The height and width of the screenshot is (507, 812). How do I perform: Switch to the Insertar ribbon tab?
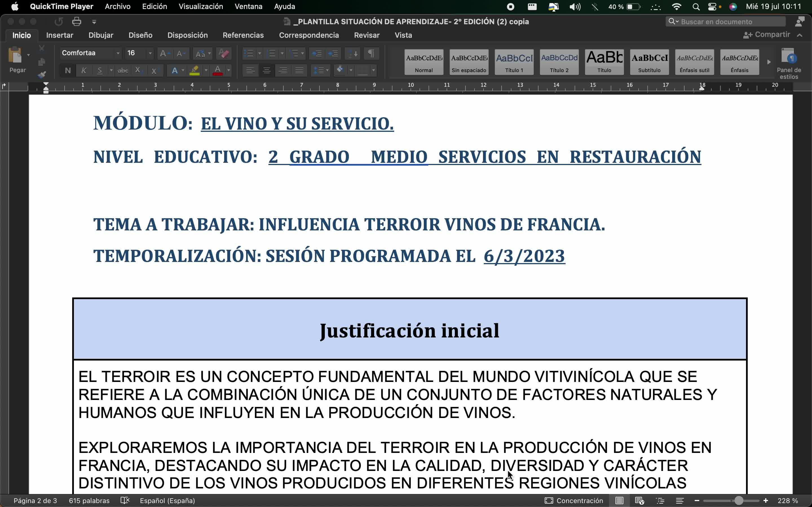click(x=59, y=35)
